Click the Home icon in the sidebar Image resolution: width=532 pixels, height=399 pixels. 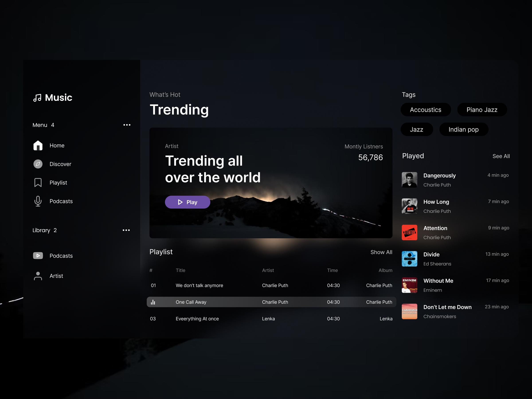pyautogui.click(x=38, y=145)
